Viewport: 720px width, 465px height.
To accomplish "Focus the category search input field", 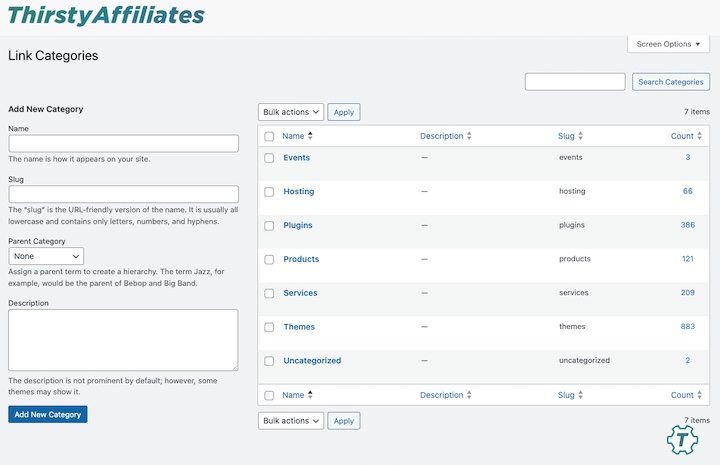I will 575,82.
